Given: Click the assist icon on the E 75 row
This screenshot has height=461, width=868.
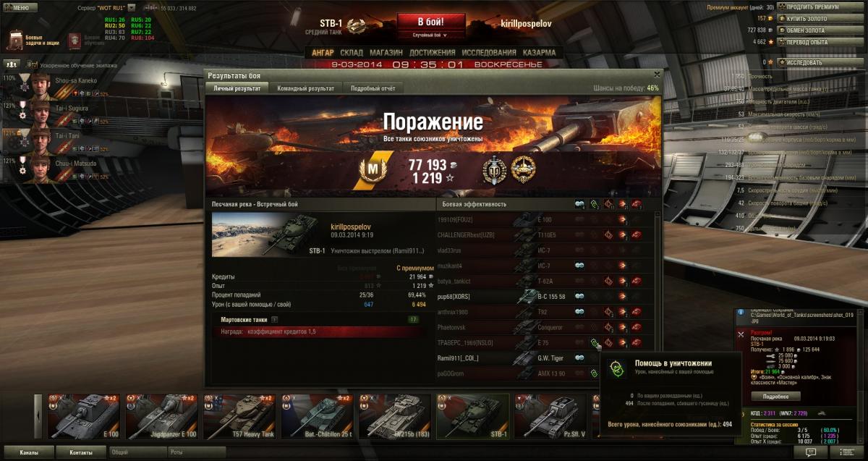Looking at the screenshot, I should tap(594, 342).
